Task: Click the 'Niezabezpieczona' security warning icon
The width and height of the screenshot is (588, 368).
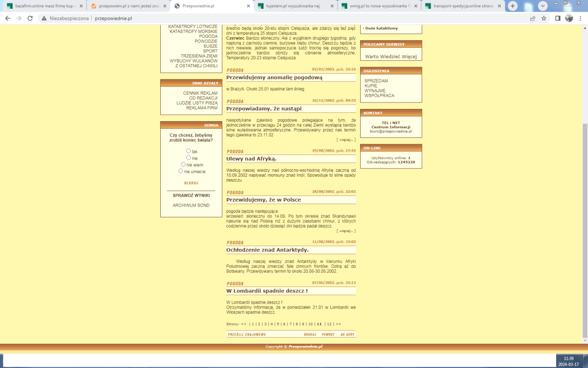Action: (x=44, y=18)
